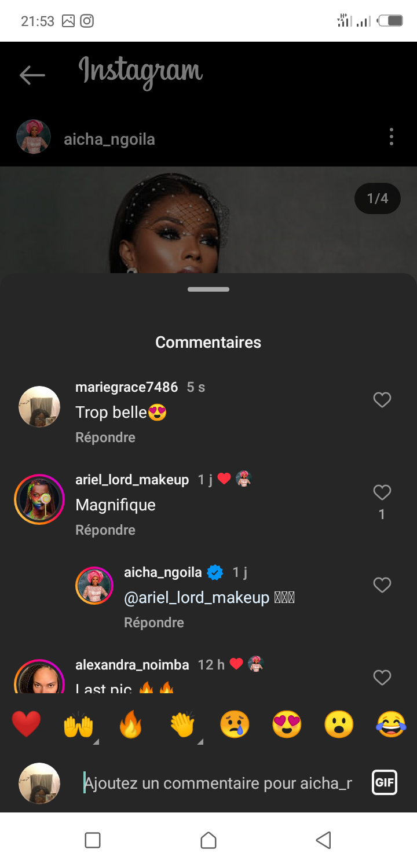The image size is (417, 868).
Task: Focus the add comment text field
Action: (x=218, y=784)
